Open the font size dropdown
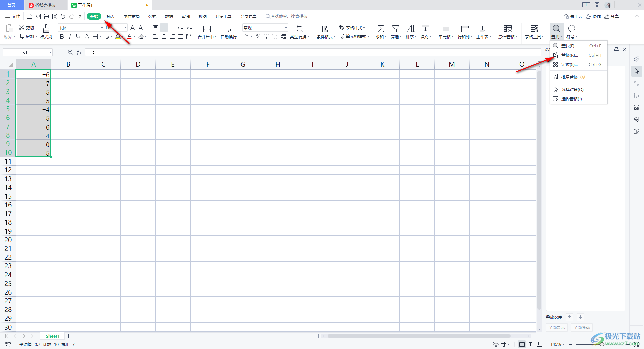Viewport: 644px width, 349px height. 126,28
